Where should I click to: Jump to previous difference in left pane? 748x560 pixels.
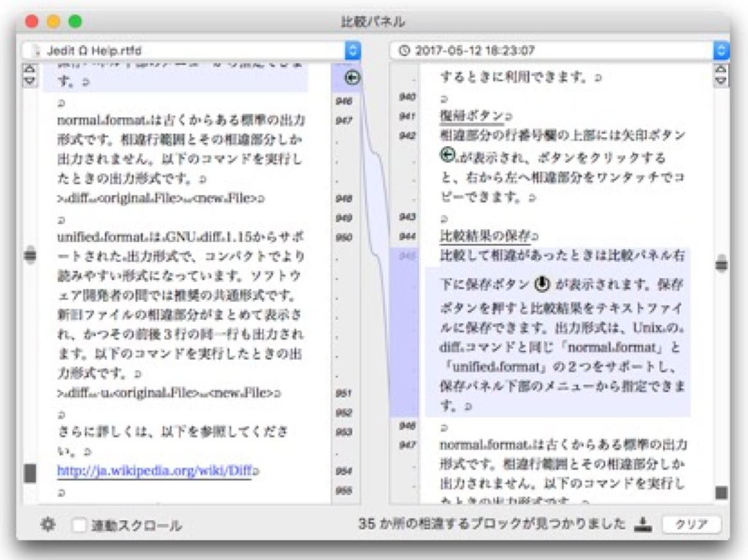tap(30, 69)
